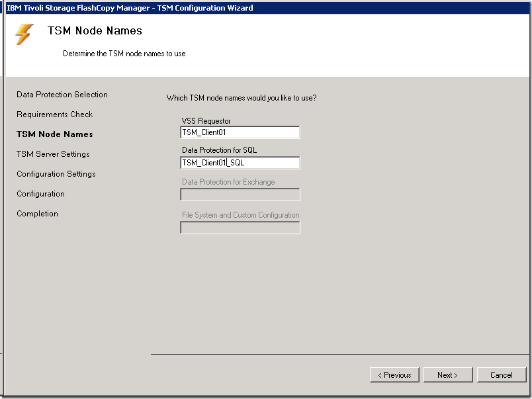
Task: Proceed with the Next button
Action: [x=447, y=375]
